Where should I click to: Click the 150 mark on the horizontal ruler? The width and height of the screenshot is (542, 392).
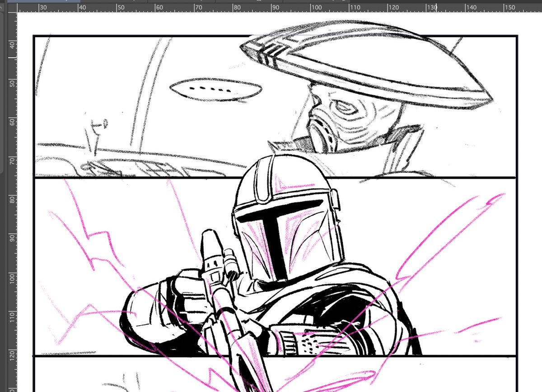pos(509,7)
